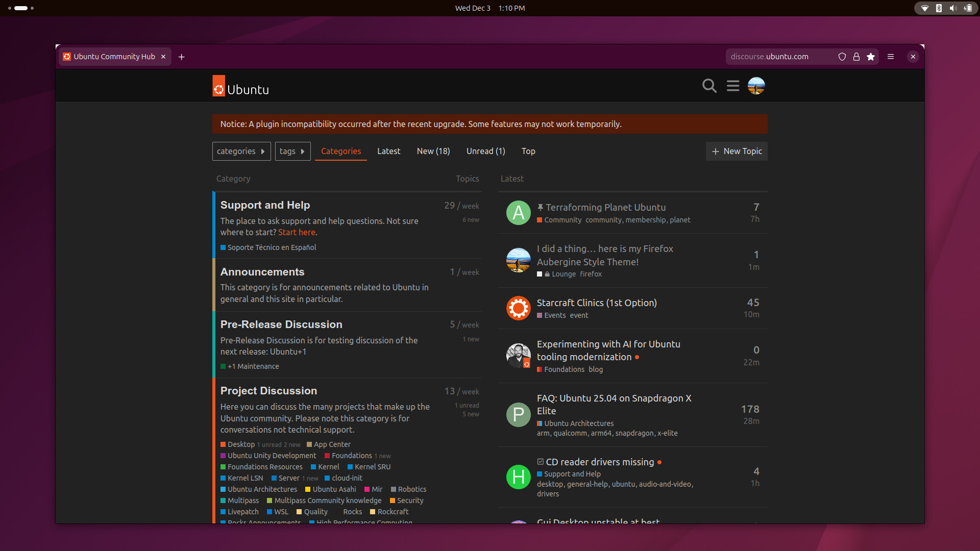This screenshot has height=551, width=980.
Task: Click the shield tracking protection icon
Action: tap(842, 57)
